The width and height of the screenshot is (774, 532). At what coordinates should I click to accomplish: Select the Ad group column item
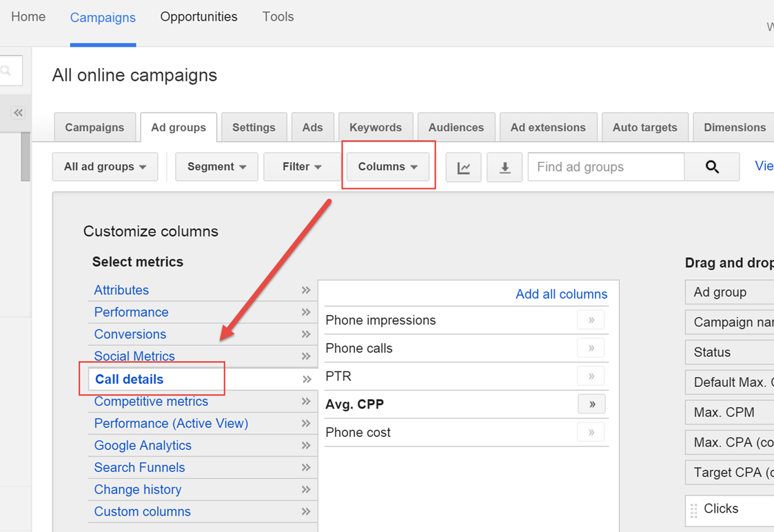point(730,292)
